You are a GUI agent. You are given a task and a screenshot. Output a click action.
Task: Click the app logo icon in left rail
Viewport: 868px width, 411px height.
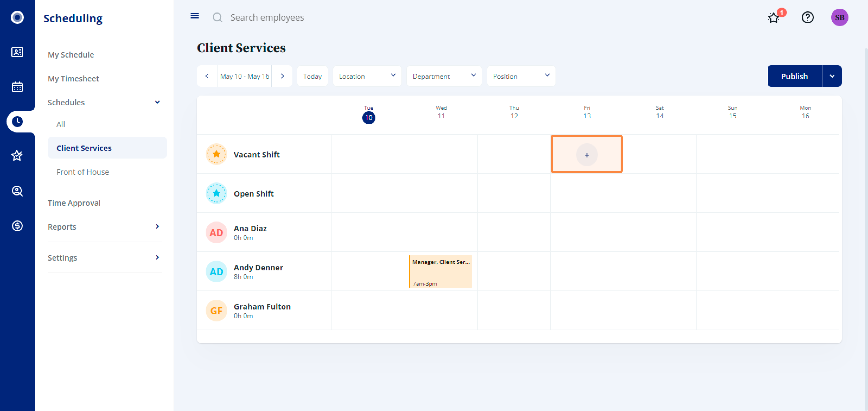click(x=17, y=17)
